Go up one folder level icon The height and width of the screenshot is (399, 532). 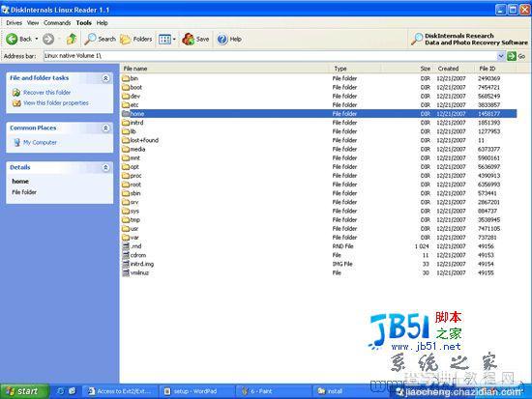click(x=72, y=39)
